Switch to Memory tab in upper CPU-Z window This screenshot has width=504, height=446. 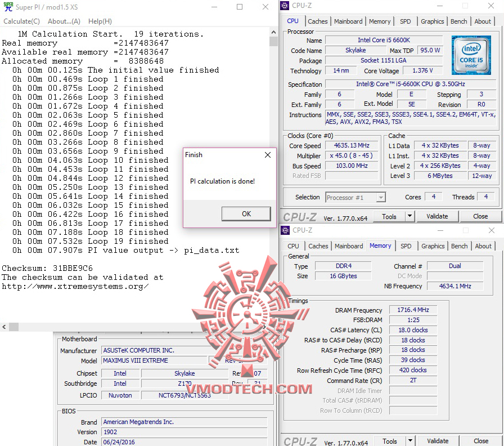(x=380, y=21)
